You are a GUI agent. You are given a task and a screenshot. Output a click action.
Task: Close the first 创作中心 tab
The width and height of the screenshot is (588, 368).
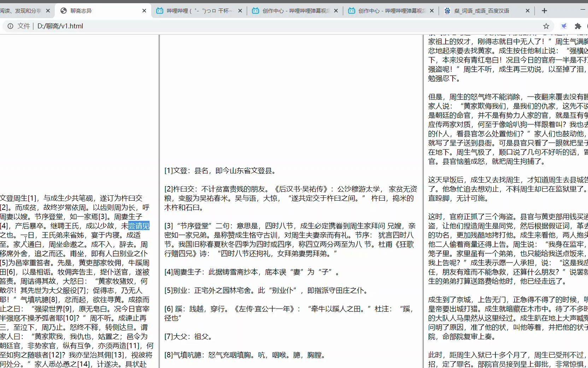click(336, 11)
